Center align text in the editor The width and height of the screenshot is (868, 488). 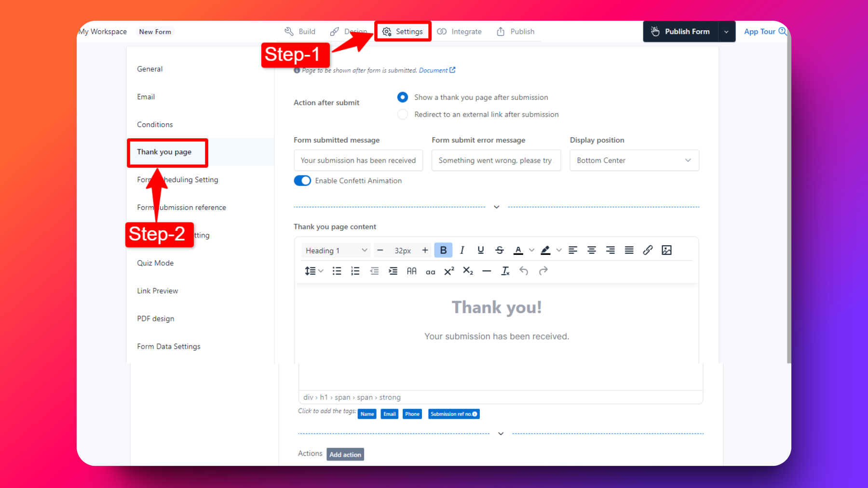(x=592, y=251)
